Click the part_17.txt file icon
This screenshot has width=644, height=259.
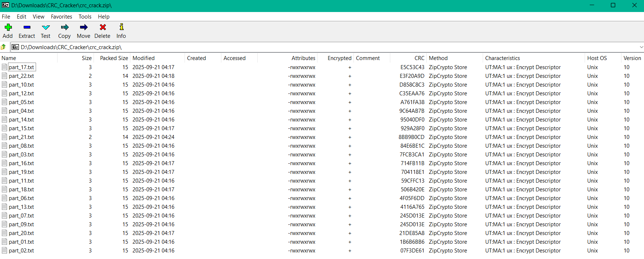click(x=4, y=67)
